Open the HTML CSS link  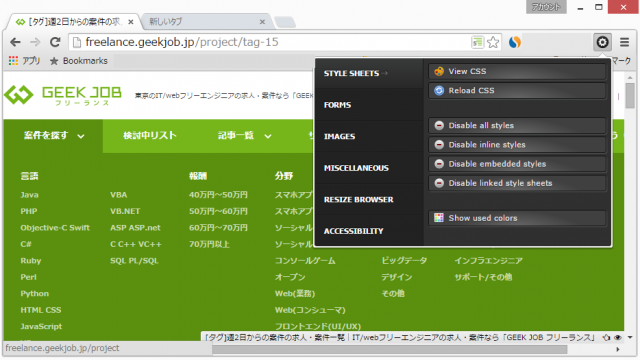coord(41,310)
